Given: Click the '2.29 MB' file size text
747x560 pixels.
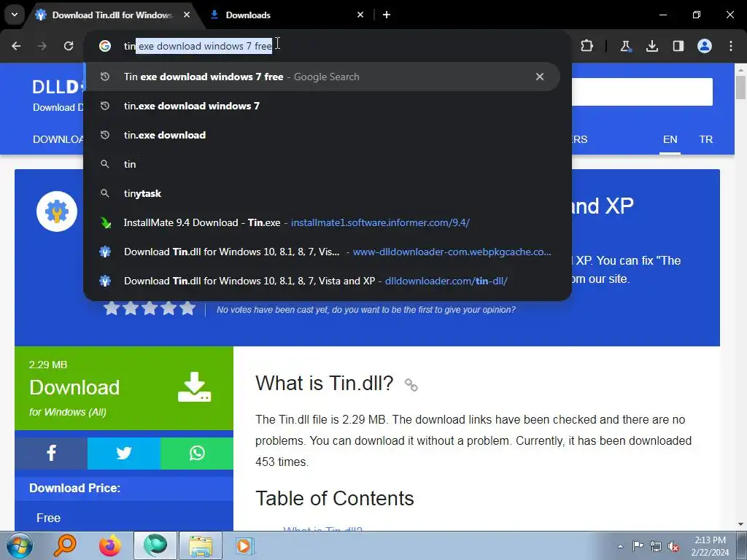Looking at the screenshot, I should 48,365.
